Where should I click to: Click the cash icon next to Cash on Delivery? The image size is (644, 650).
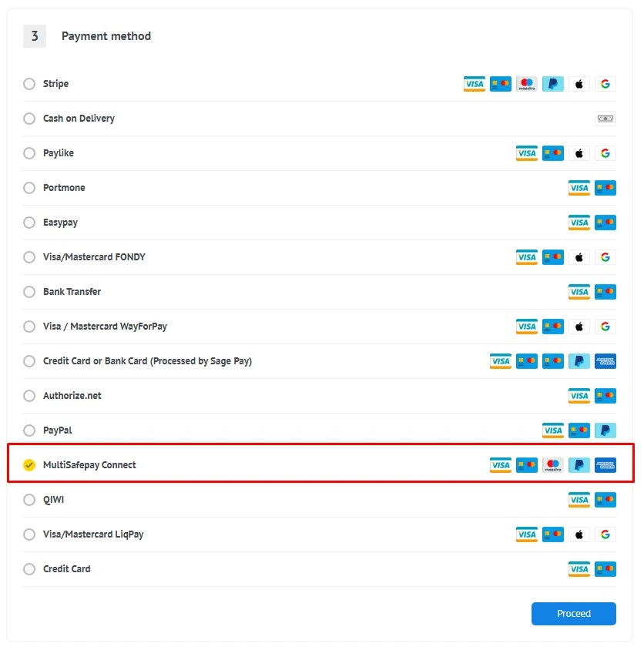(x=605, y=118)
